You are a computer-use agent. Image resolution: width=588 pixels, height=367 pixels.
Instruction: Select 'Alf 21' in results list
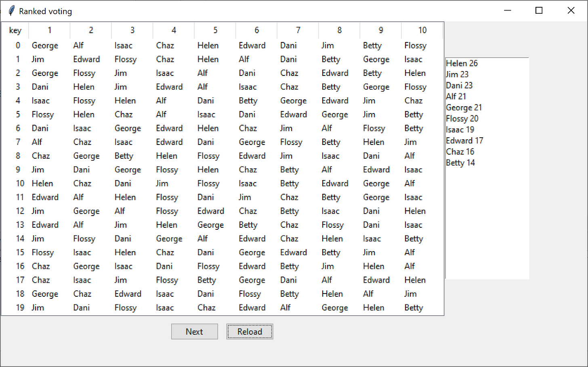coord(456,96)
